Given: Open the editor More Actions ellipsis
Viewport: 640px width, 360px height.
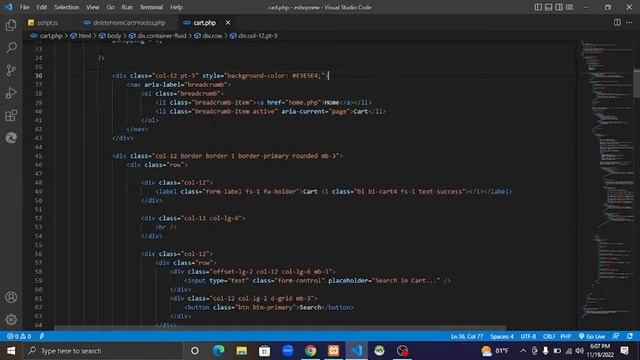Looking at the screenshot, I should [x=629, y=22].
